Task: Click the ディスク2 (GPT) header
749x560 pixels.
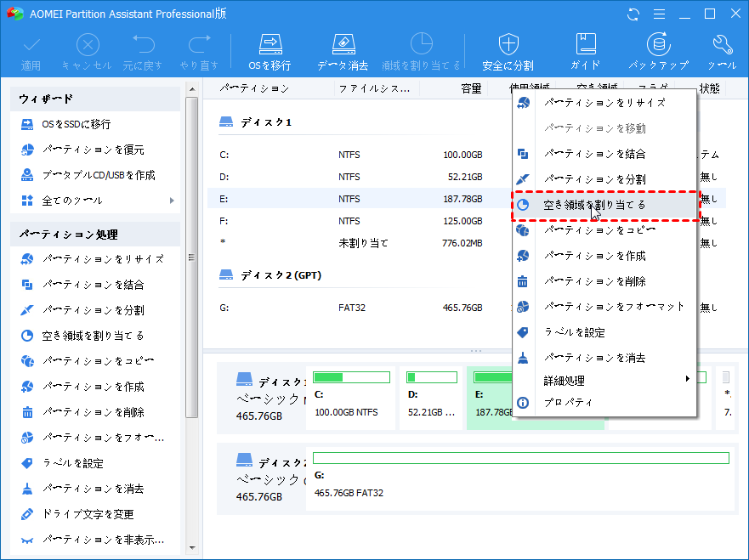Action: click(270, 275)
